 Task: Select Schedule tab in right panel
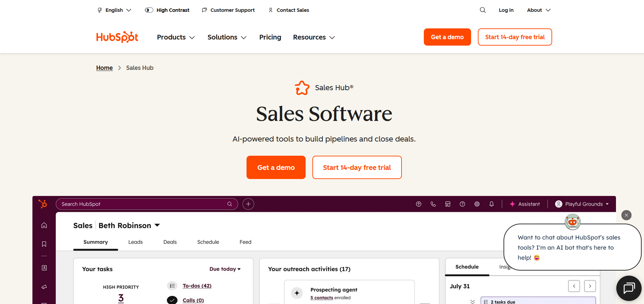(x=467, y=267)
